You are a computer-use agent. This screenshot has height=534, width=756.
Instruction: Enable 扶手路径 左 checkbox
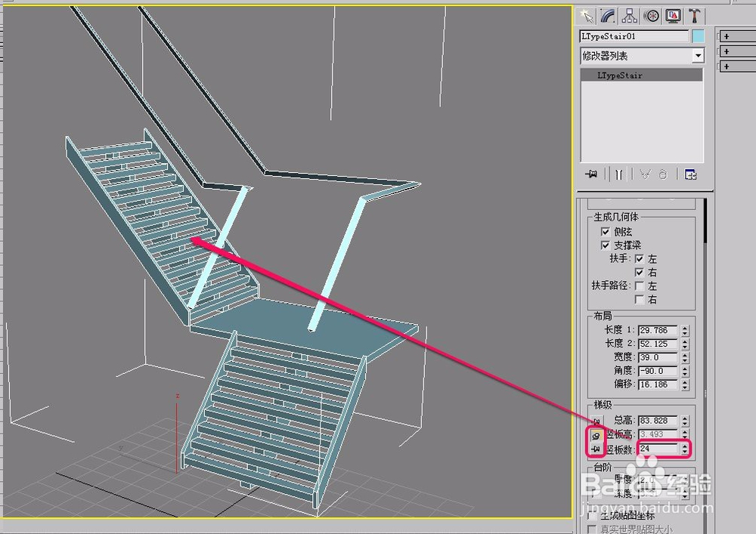pyautogui.click(x=640, y=286)
